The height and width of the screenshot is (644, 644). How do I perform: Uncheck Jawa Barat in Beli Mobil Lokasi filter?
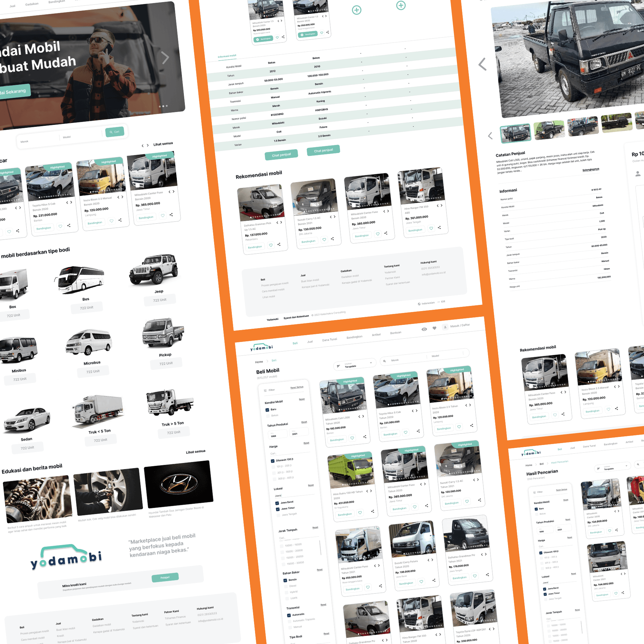(x=277, y=503)
